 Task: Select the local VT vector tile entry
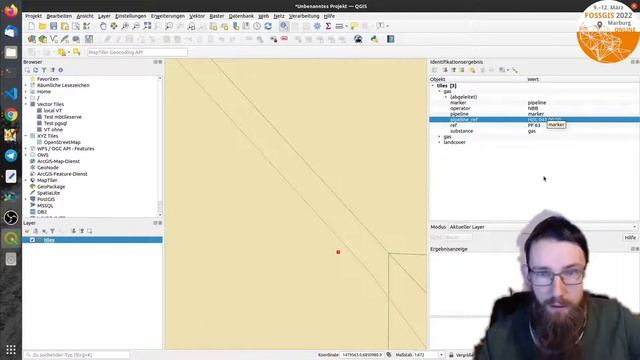53,111
